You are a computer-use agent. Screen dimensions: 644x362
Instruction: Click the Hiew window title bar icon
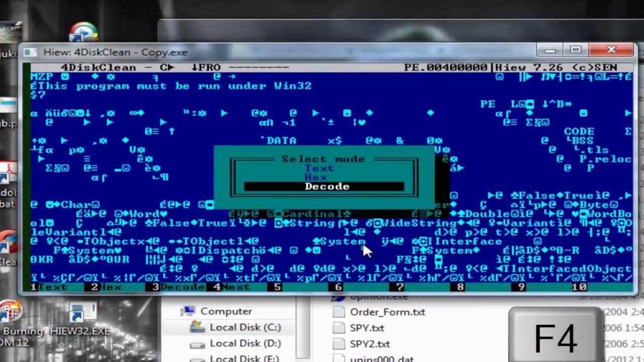click(x=31, y=52)
